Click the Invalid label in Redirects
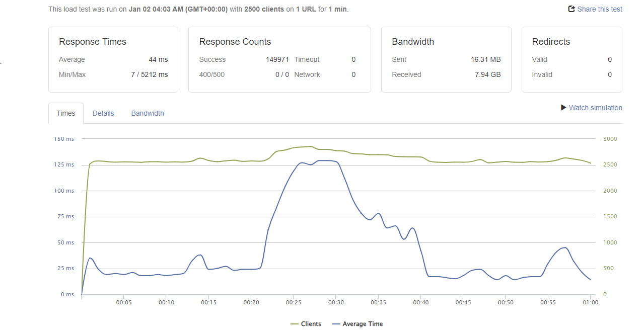The width and height of the screenshot is (644, 334). [x=542, y=74]
